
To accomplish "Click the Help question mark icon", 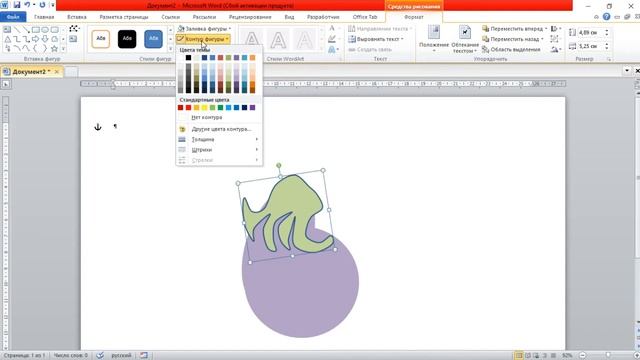I will coord(607,17).
